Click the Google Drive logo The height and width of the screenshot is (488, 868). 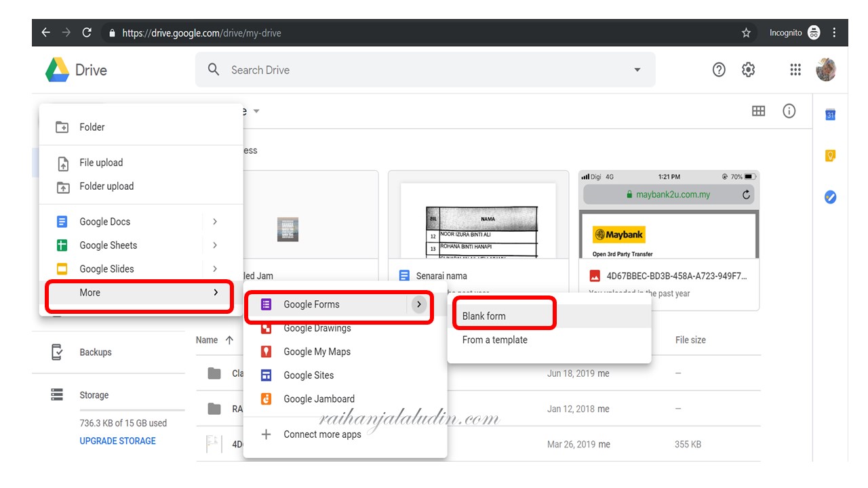tap(58, 70)
